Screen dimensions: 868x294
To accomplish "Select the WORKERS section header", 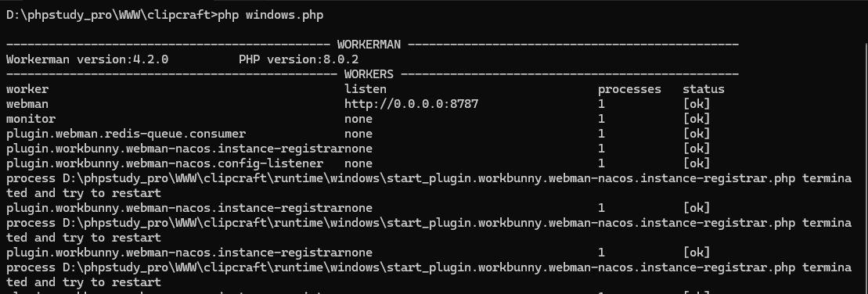I will point(369,74).
